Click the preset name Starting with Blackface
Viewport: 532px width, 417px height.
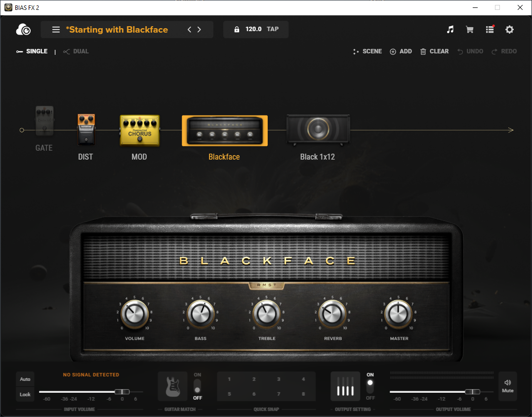click(117, 30)
